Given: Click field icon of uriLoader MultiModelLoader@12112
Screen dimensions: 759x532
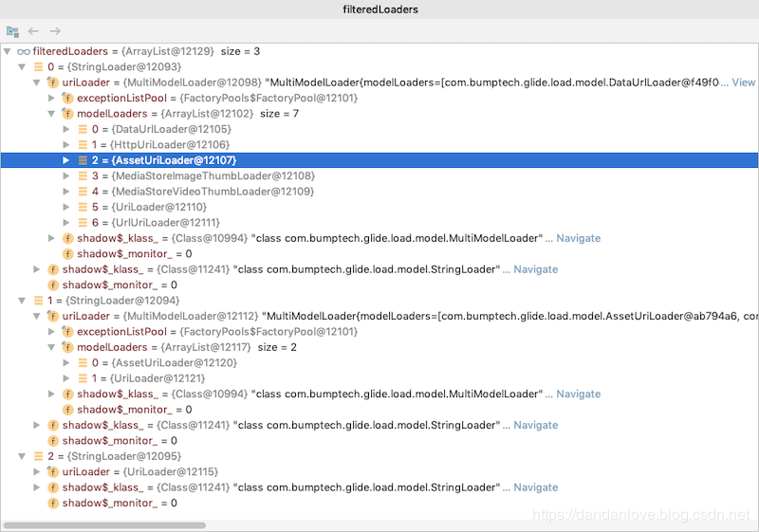Looking at the screenshot, I should 53,317.
